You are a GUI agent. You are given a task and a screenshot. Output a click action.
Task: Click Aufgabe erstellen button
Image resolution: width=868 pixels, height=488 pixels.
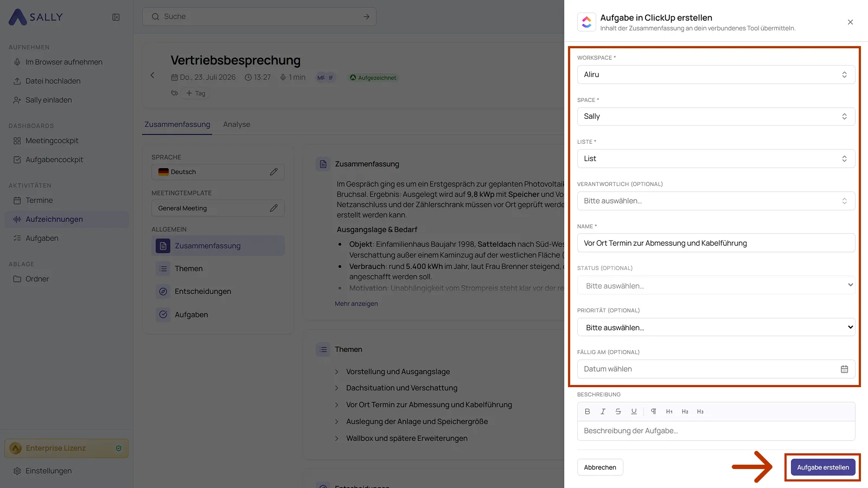[x=823, y=467]
